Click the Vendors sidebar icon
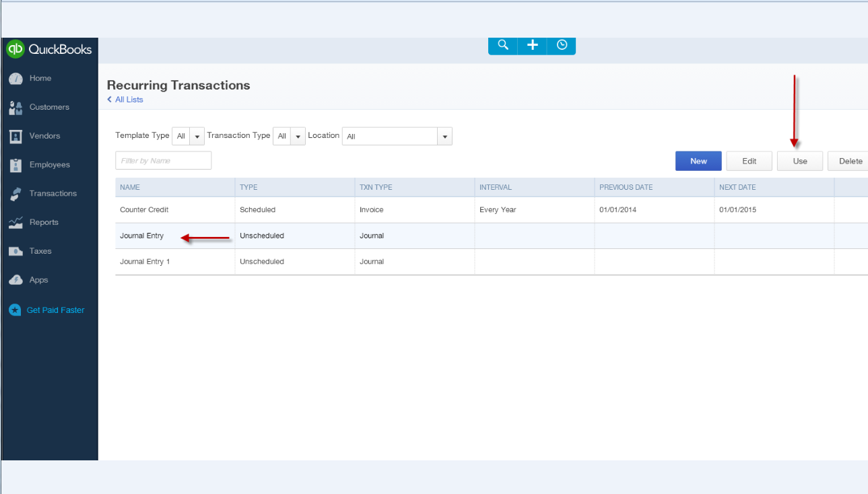 15,136
